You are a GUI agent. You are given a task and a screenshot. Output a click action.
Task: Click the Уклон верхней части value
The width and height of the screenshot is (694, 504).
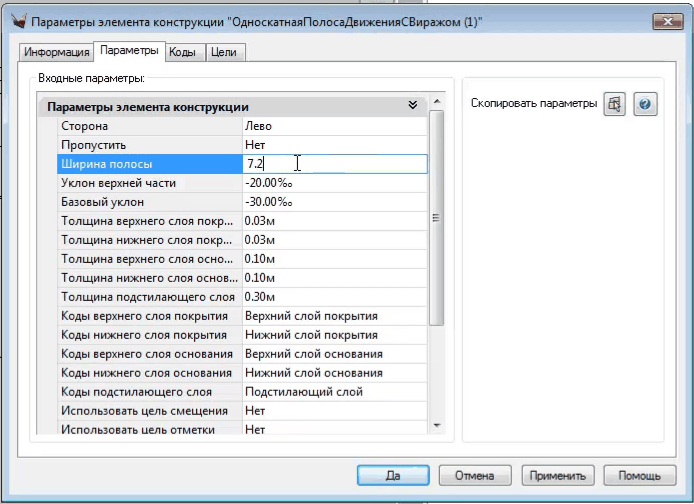pyautogui.click(x=334, y=183)
